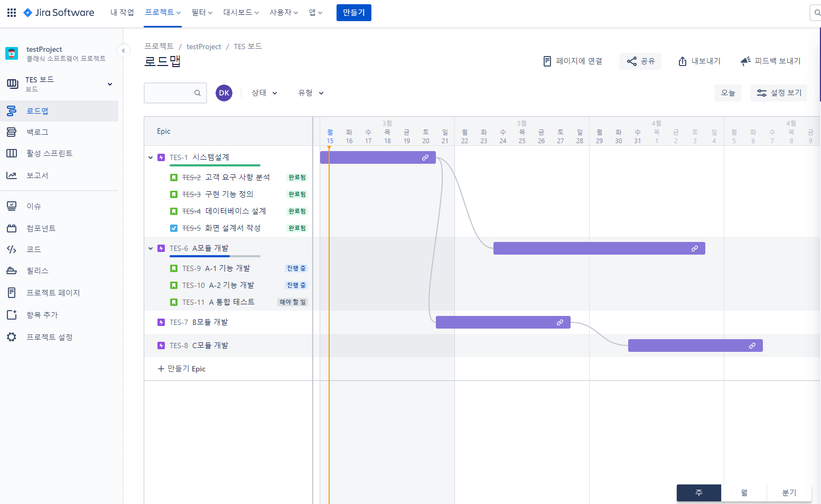Viewport: 821px width, 504px height.
Task: Click the roadmap search input field
Action: (175, 93)
